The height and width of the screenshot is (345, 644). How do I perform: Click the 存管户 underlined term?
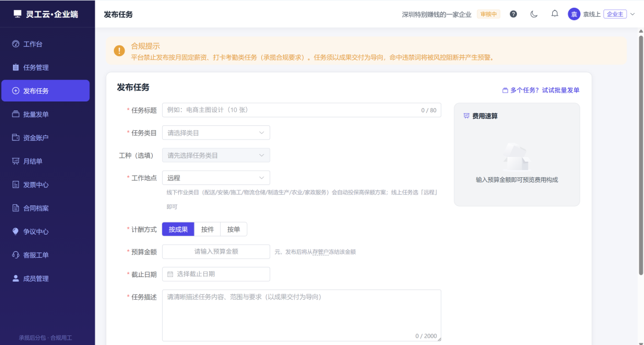pyautogui.click(x=320, y=252)
